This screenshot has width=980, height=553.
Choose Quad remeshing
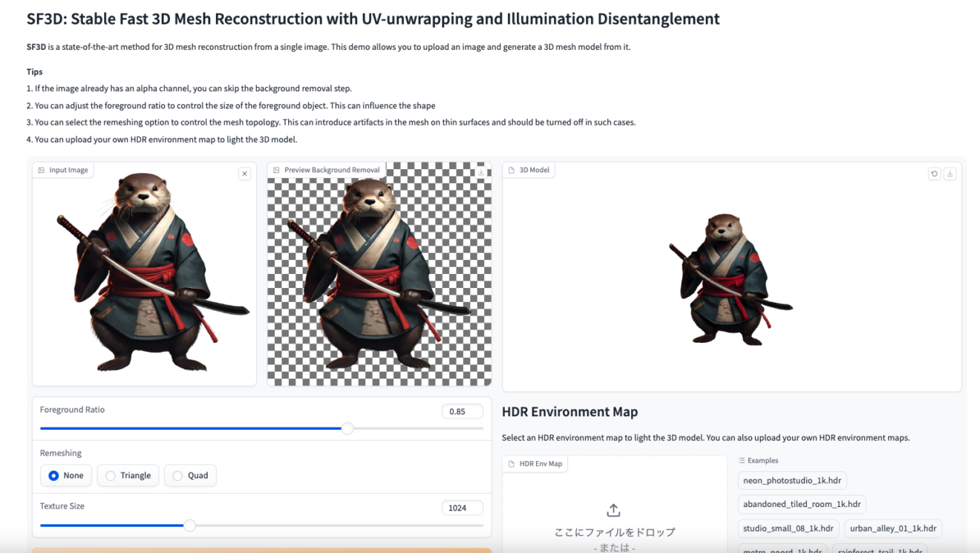tap(190, 476)
